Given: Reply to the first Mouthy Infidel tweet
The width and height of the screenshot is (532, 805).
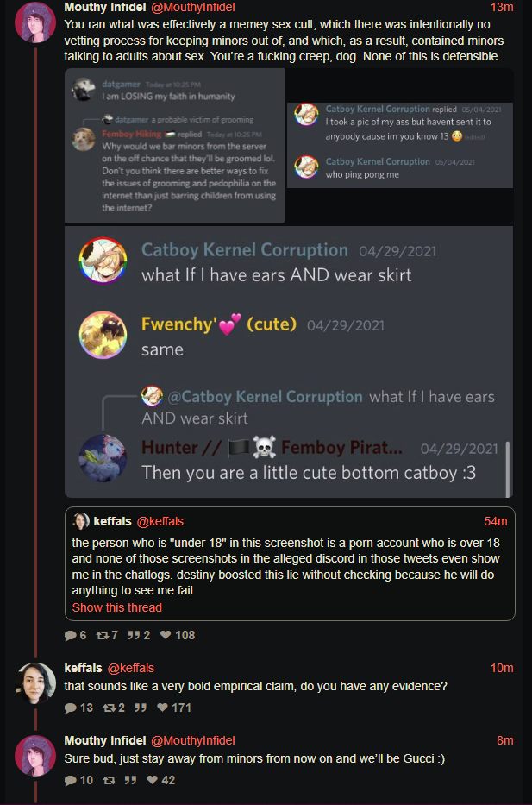Looking at the screenshot, I should [x=75, y=635].
